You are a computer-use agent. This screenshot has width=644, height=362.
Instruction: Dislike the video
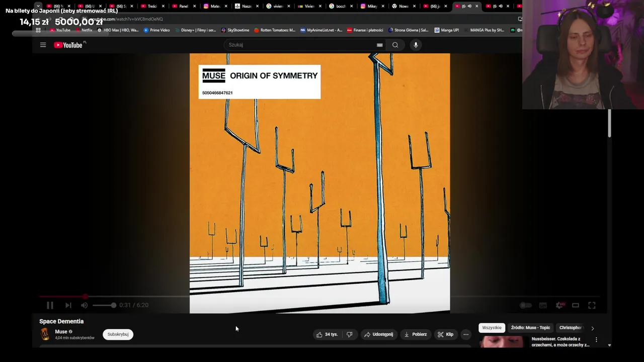(350, 334)
